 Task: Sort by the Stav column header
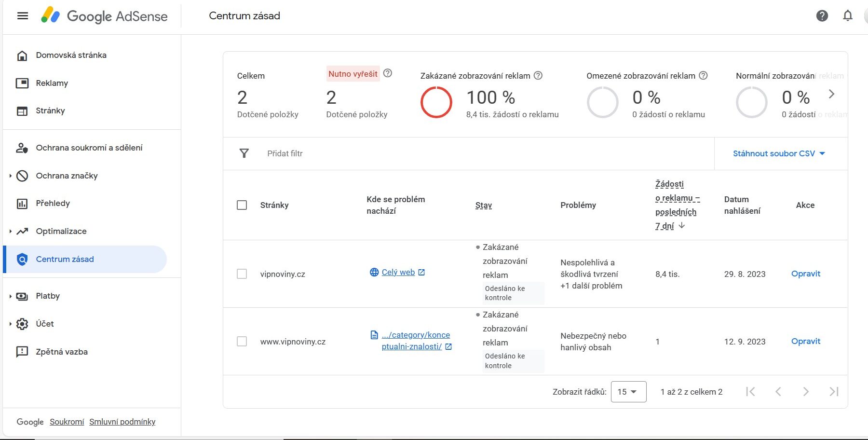pos(484,205)
